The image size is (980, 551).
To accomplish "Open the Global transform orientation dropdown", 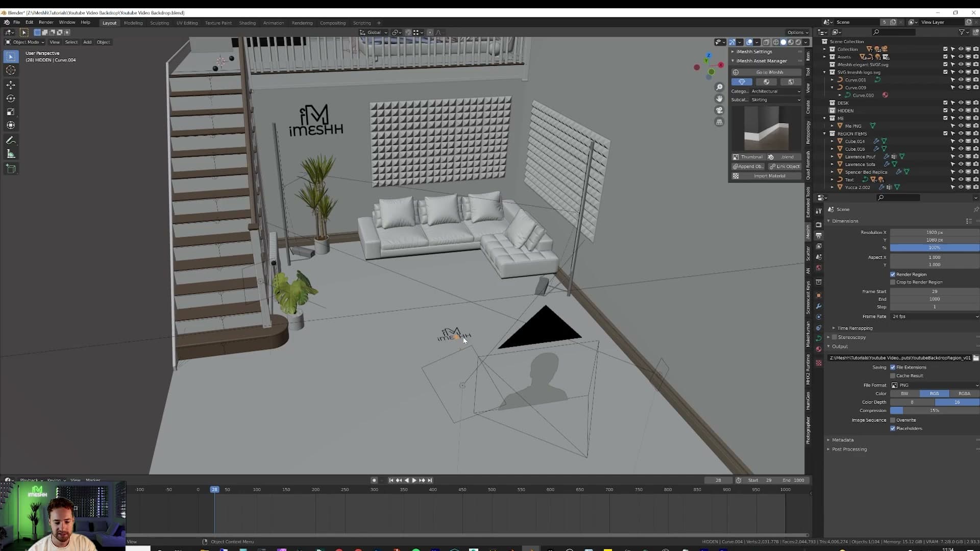I will pyautogui.click(x=374, y=33).
